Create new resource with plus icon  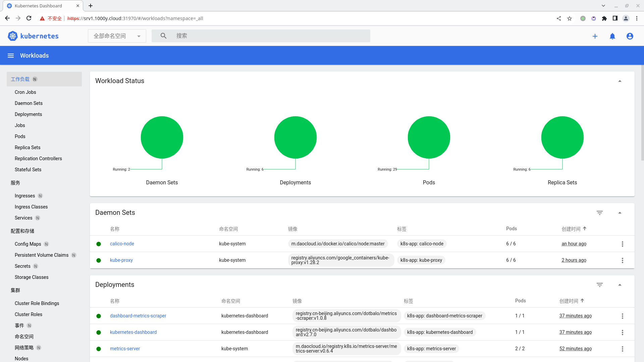tap(595, 36)
